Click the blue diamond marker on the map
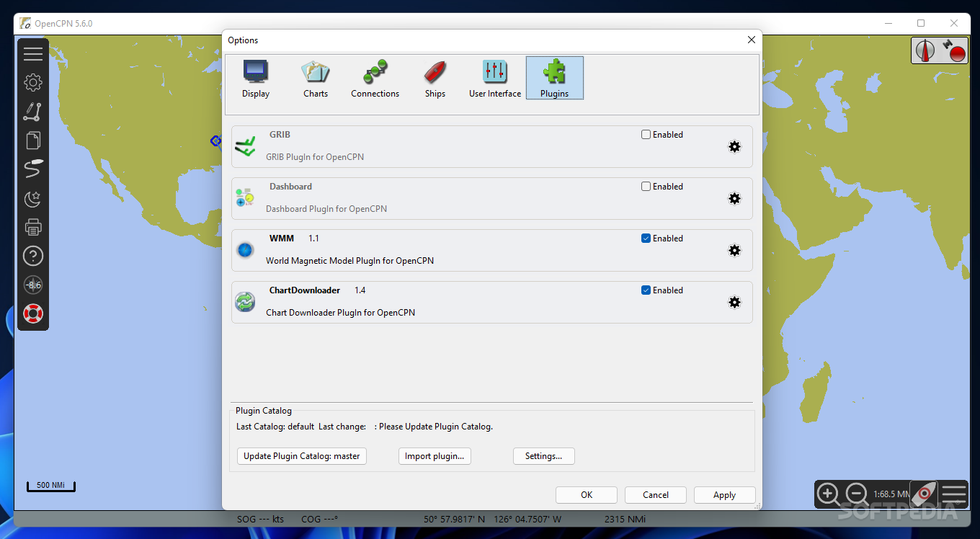Image resolution: width=980 pixels, height=539 pixels. point(215,141)
